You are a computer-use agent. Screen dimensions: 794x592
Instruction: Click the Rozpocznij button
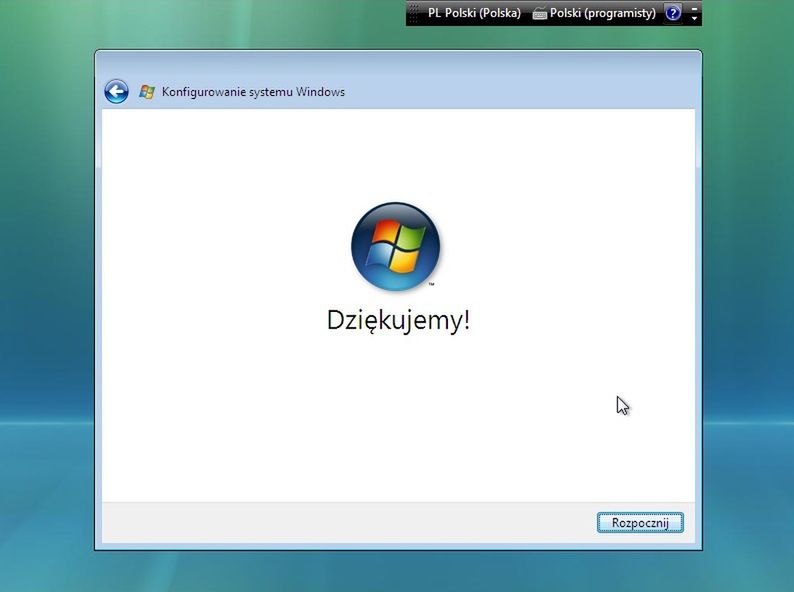(x=640, y=523)
